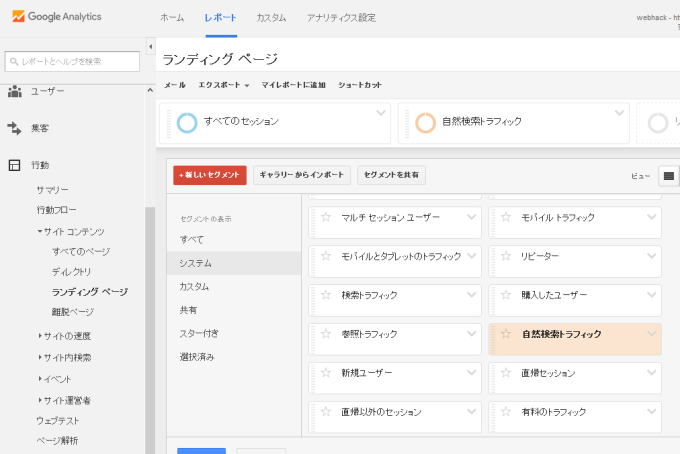Click the 行動 behavior layout icon

coord(15,165)
